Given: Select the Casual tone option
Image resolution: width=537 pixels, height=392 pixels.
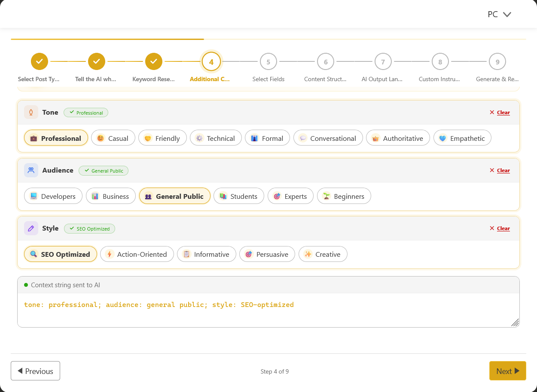Looking at the screenshot, I should (113, 138).
